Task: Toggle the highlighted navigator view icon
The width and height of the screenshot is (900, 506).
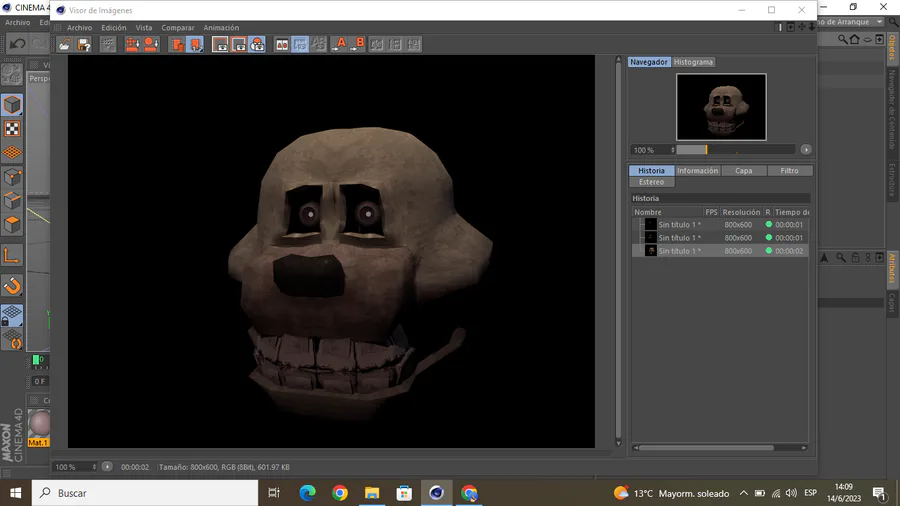Action: 258,44
